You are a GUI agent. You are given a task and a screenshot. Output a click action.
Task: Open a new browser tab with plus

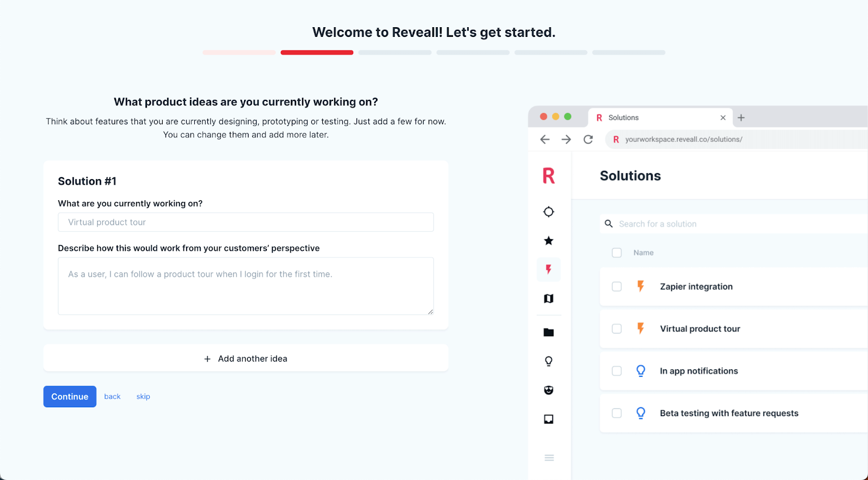point(741,118)
